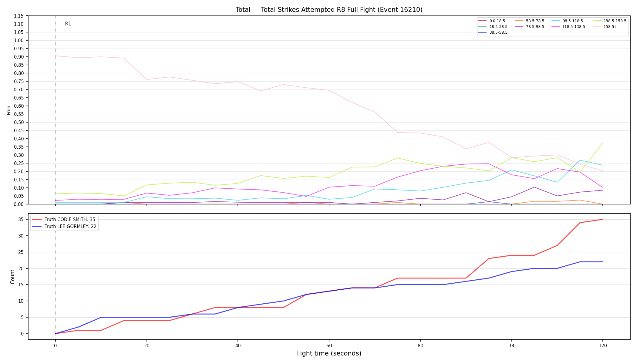Click the 80 tick on the fight time axis
Viewport: 637px width, 364px height.
420,345
